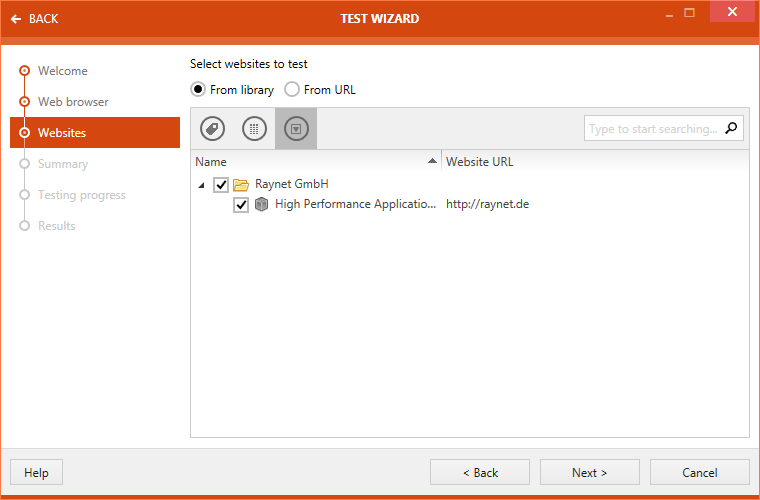Select the From URL radio button
Image resolution: width=760 pixels, height=500 pixels.
pyautogui.click(x=292, y=90)
